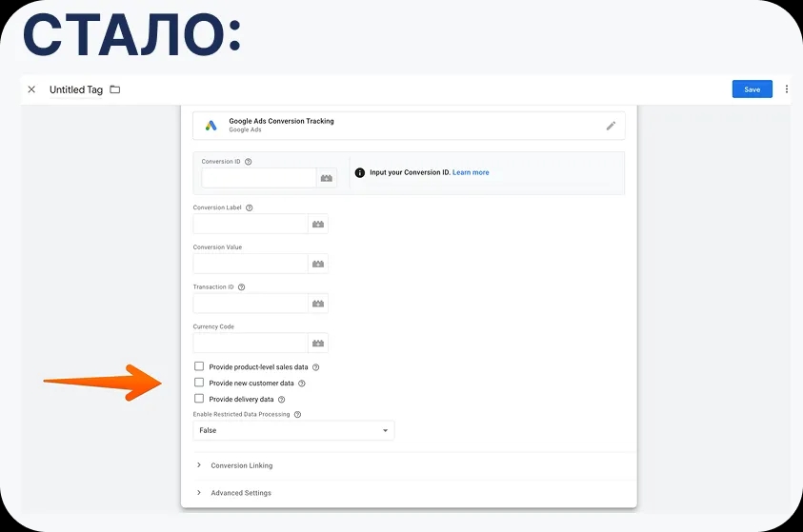This screenshot has height=532, width=803.
Task: Open help for Conversion ID
Action: 249,162
